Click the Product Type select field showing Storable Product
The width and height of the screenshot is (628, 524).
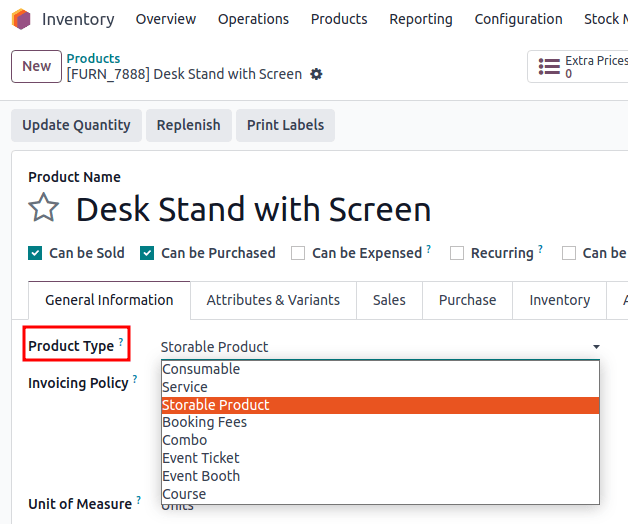click(380, 347)
